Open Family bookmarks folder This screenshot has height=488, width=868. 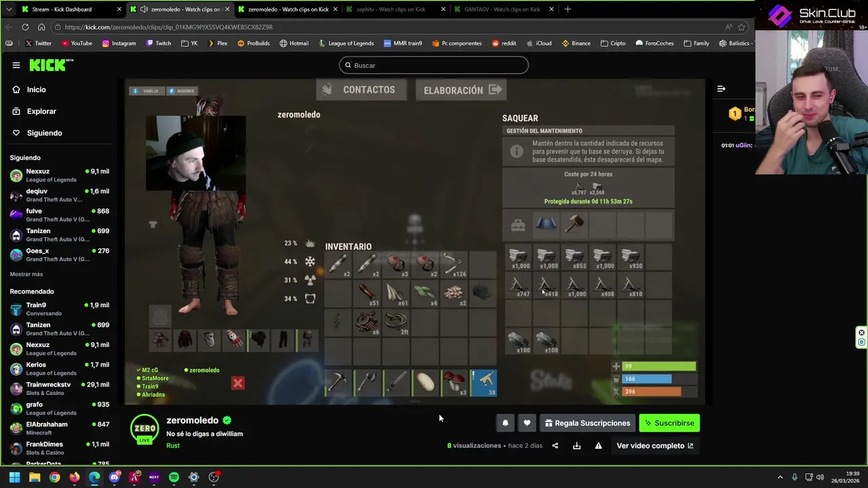click(x=696, y=43)
